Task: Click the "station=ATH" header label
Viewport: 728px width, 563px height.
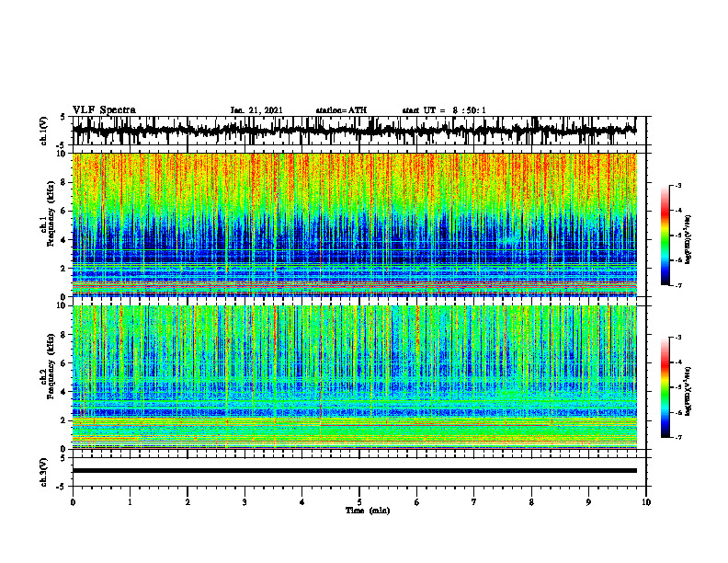Action: click(341, 110)
